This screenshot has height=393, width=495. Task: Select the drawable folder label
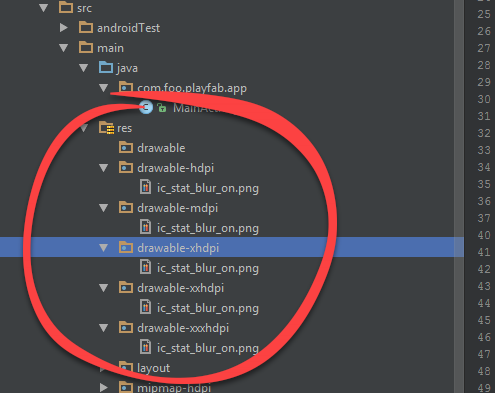[161, 148]
